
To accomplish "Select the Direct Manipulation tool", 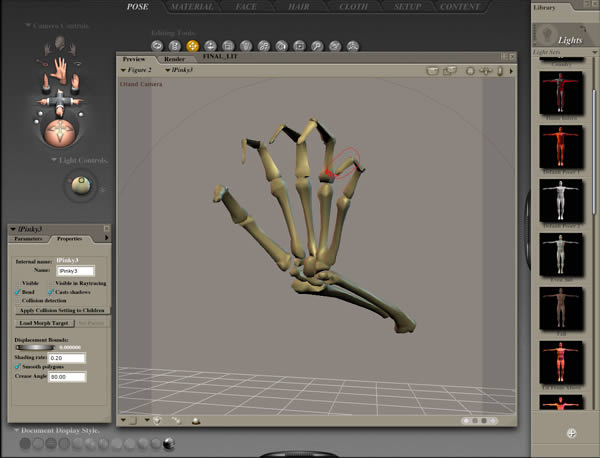I will 353,46.
